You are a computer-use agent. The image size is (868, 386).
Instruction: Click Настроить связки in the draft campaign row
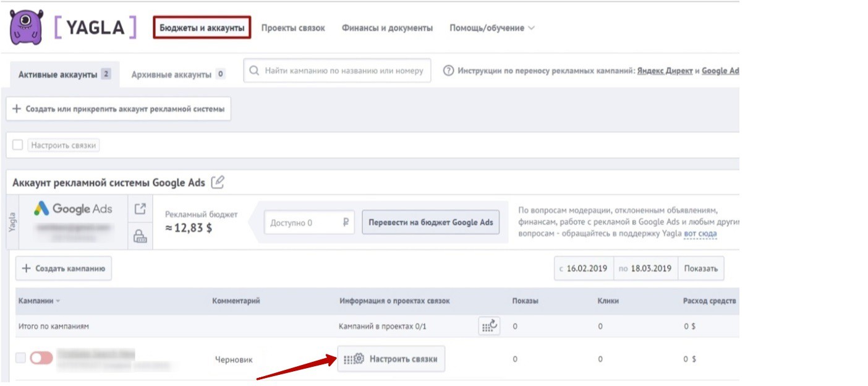coord(391,359)
